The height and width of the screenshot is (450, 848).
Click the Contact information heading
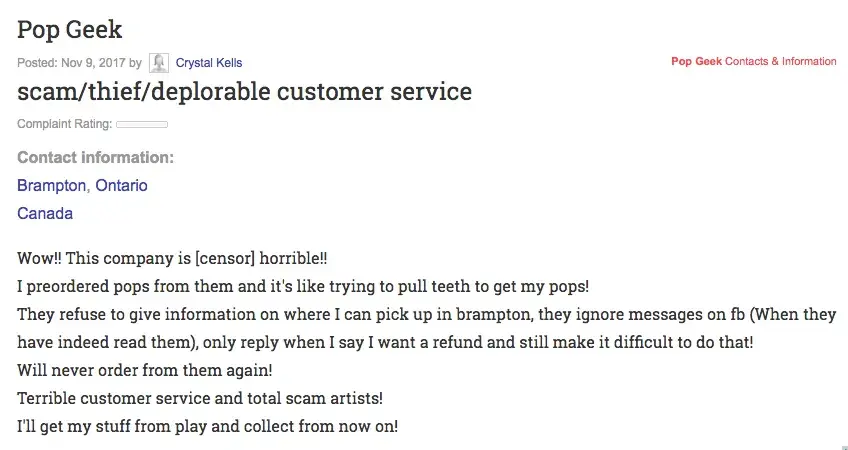[x=95, y=158]
